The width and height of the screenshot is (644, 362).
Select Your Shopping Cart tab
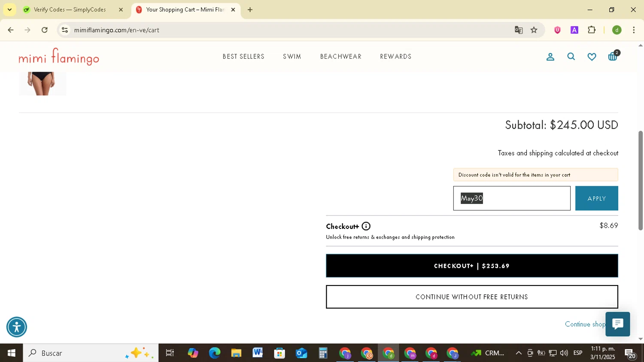click(x=185, y=9)
